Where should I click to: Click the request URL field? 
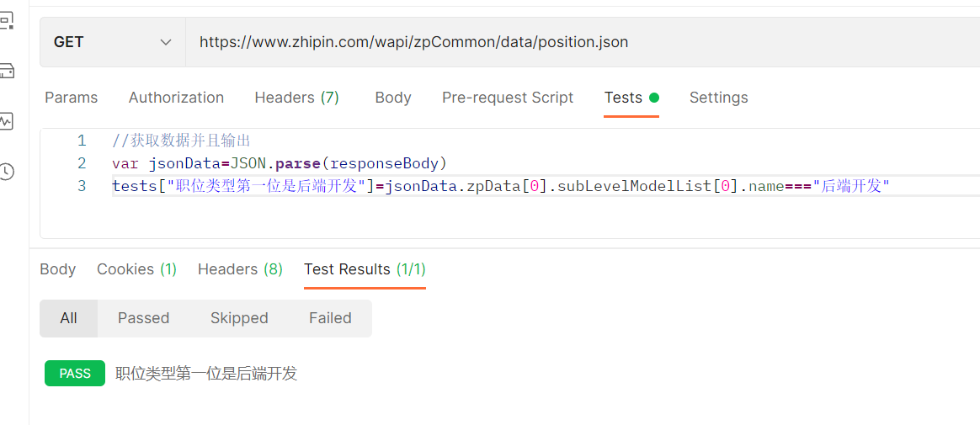point(581,42)
